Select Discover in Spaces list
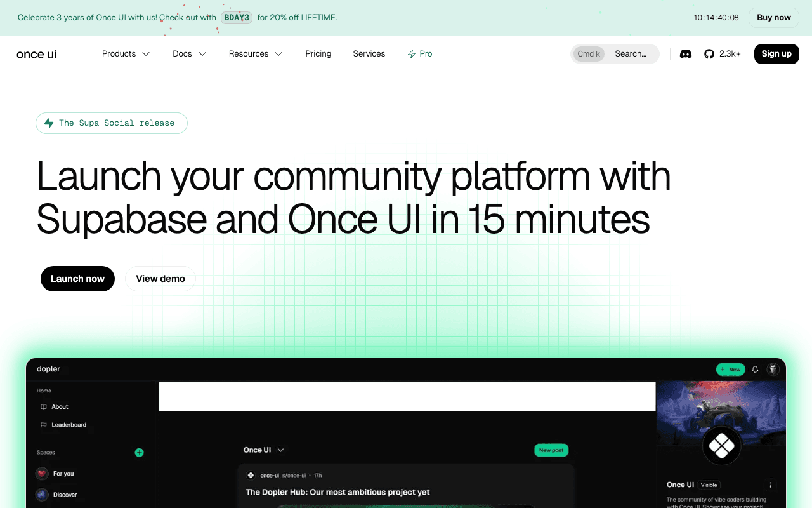This screenshot has width=812, height=508. click(x=65, y=495)
